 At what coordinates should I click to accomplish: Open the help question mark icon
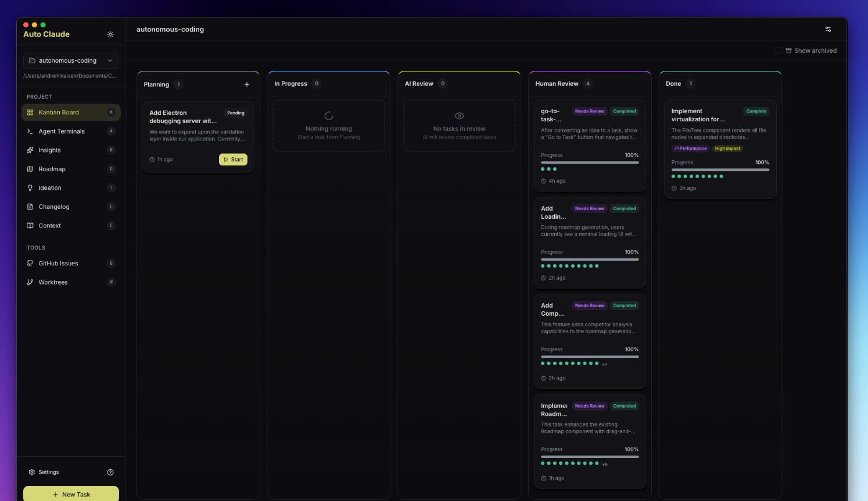tap(110, 473)
